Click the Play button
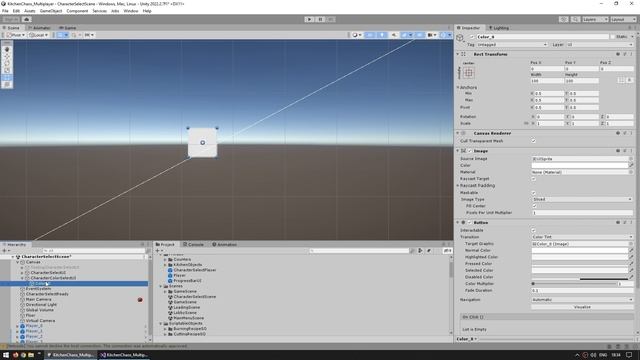Viewport: 640px width, 360px height. point(309,19)
